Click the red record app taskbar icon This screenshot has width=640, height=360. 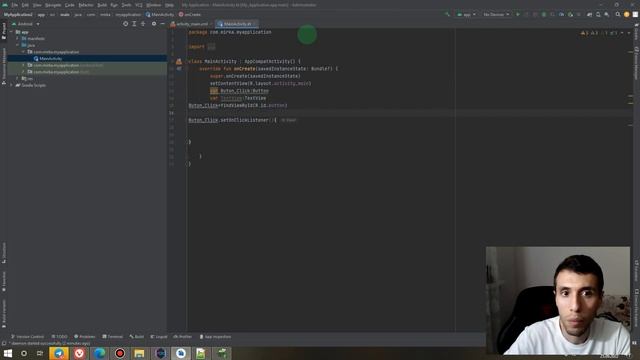120,353
